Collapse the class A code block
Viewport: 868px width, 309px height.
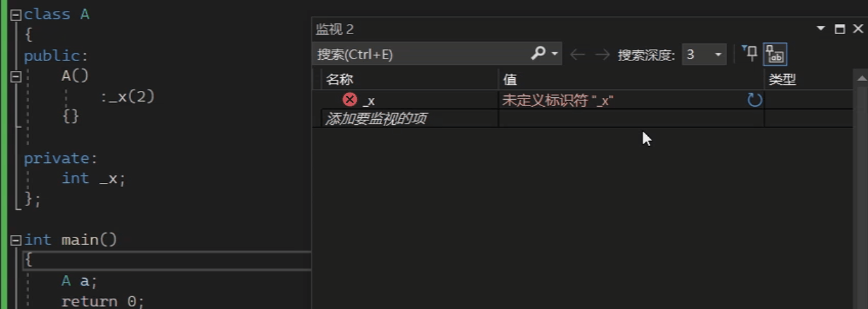click(16, 15)
